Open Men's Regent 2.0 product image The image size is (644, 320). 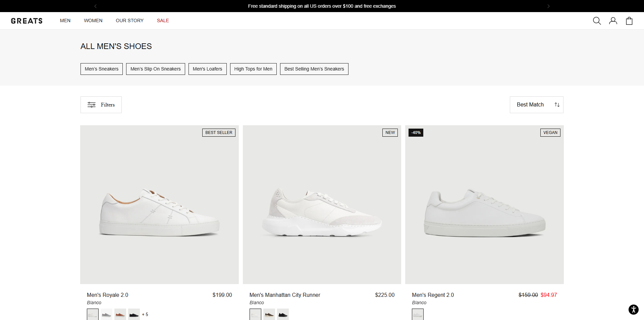(x=484, y=204)
